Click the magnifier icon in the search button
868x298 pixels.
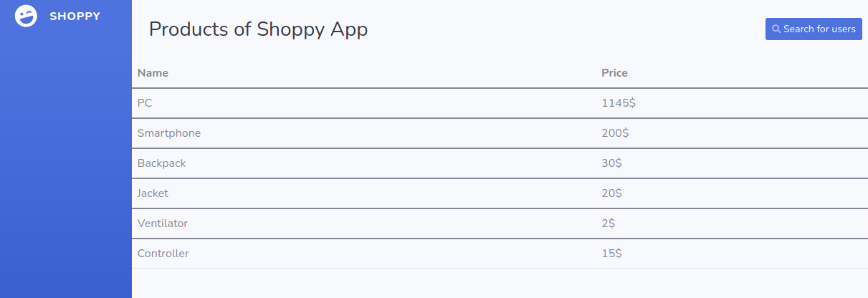click(776, 29)
